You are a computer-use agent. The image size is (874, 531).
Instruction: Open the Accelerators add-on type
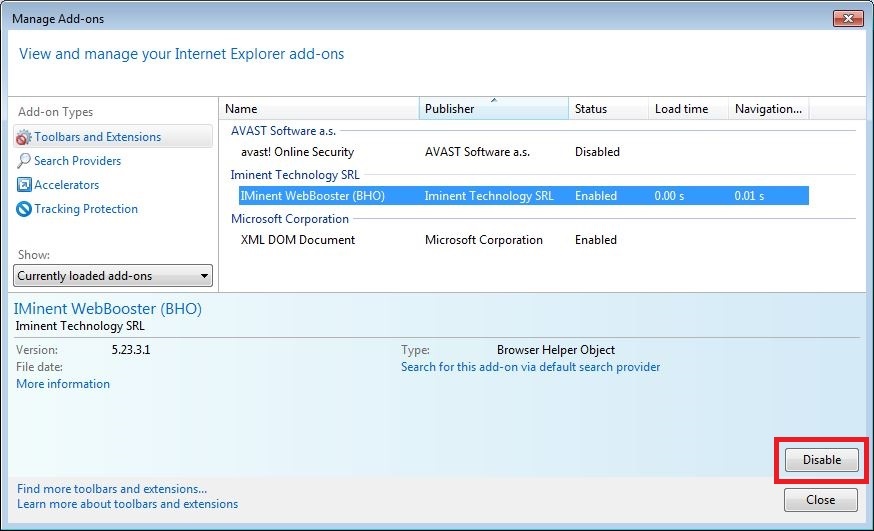(66, 185)
